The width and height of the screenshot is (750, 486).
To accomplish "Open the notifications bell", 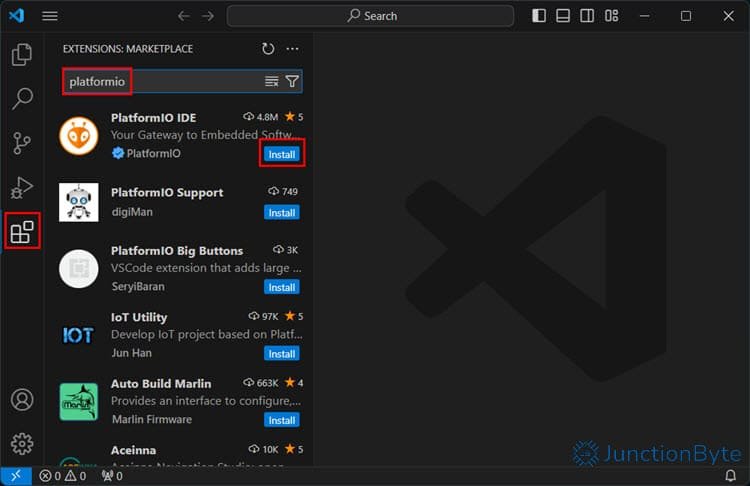I will pos(730,475).
